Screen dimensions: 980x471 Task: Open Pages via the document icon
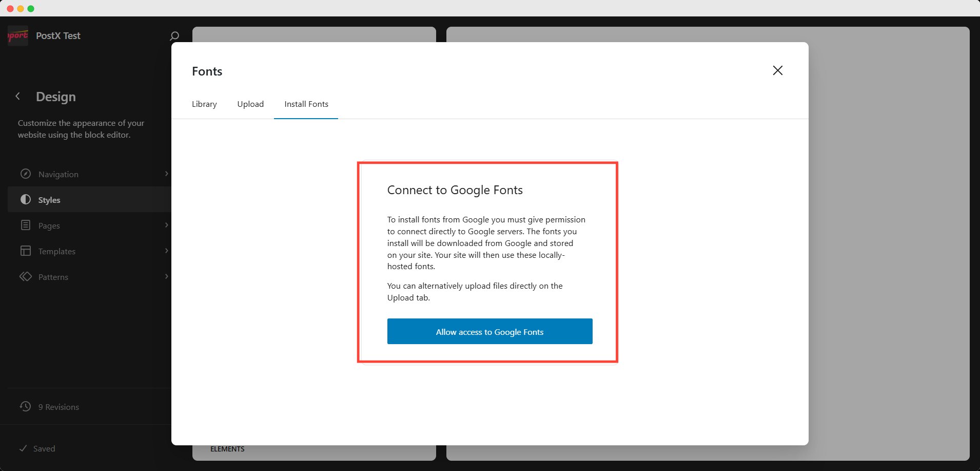[26, 225]
